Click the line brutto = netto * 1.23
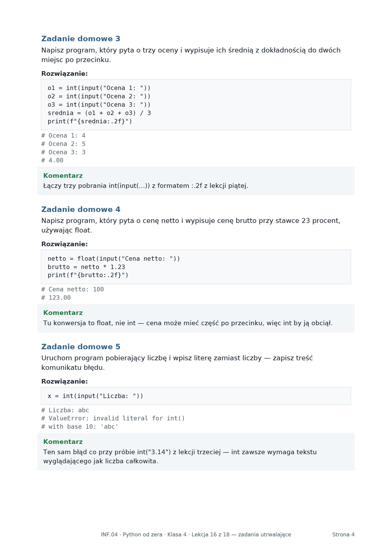The image size is (392, 555). [x=86, y=267]
